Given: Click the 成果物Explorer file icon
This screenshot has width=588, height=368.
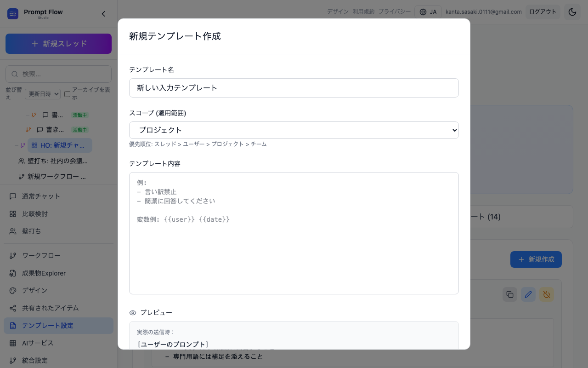Looking at the screenshot, I should tap(13, 273).
